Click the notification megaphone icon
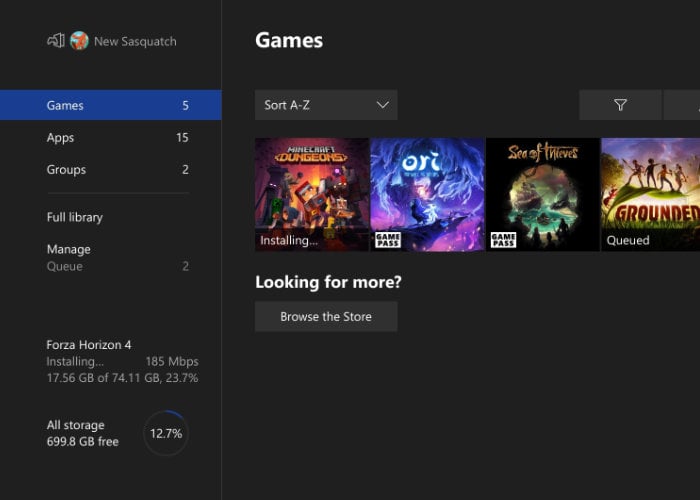700x500 pixels. [x=56, y=41]
